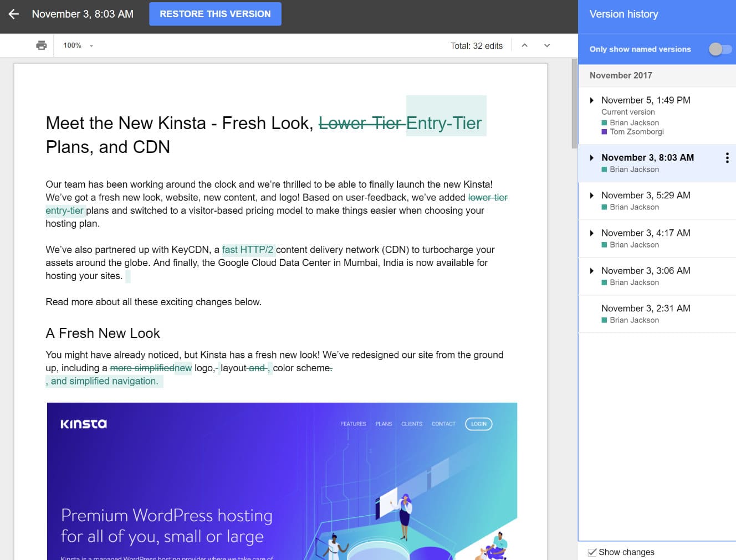Toggle 'Only show named versions' switch
The image size is (736, 560).
[x=719, y=49]
